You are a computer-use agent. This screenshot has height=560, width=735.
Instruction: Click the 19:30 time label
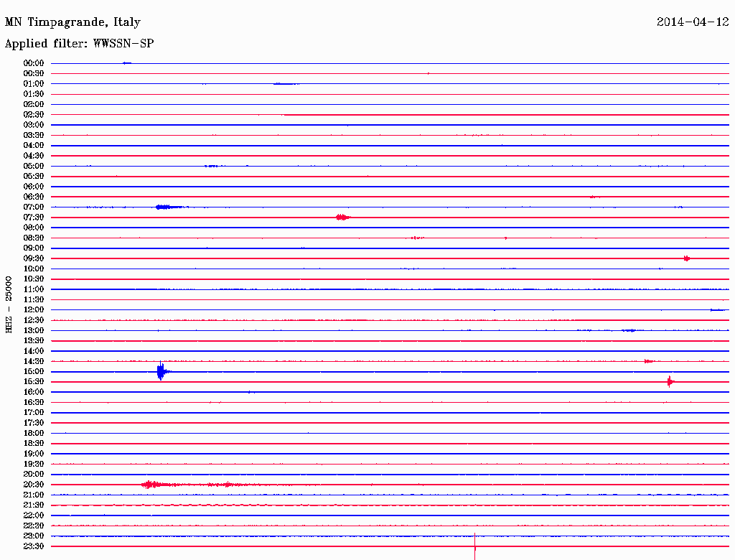pyautogui.click(x=34, y=464)
